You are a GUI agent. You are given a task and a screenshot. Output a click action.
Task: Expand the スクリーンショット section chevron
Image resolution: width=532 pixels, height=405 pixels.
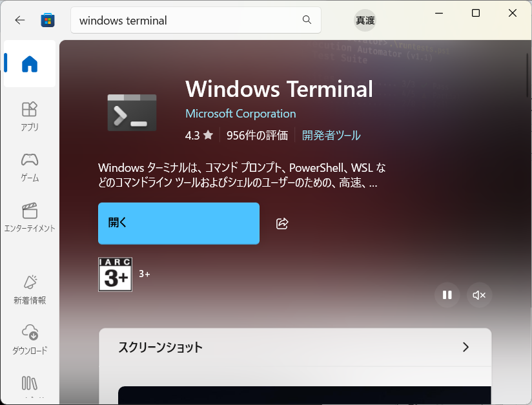[x=466, y=347]
